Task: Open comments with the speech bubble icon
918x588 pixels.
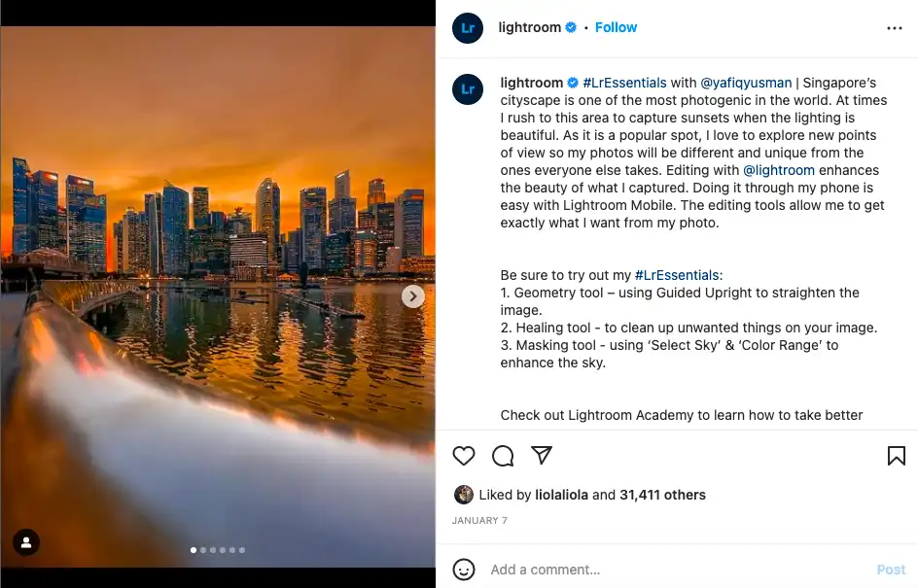Action: coord(503,456)
